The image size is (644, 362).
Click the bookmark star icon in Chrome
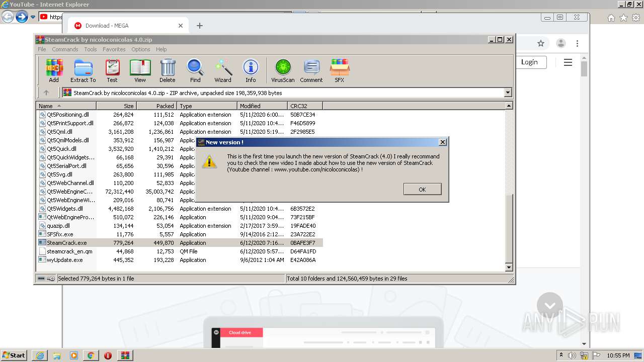[541, 44]
